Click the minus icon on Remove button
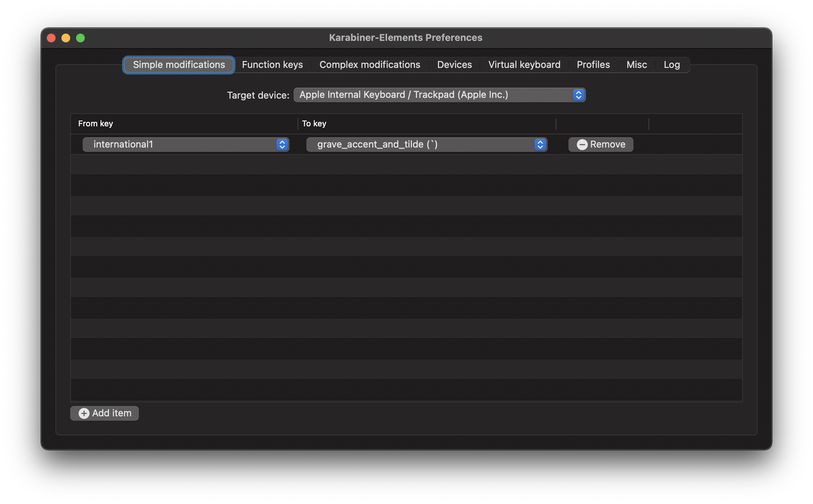This screenshot has height=504, width=813. [582, 145]
